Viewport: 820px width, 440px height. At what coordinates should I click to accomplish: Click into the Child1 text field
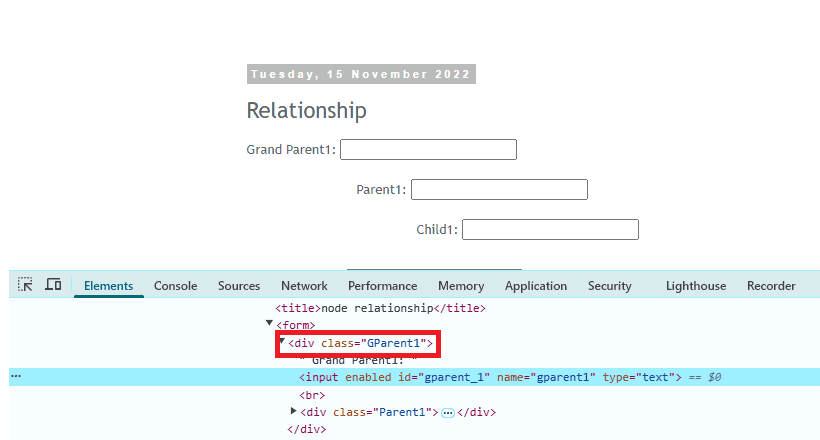pyautogui.click(x=550, y=230)
